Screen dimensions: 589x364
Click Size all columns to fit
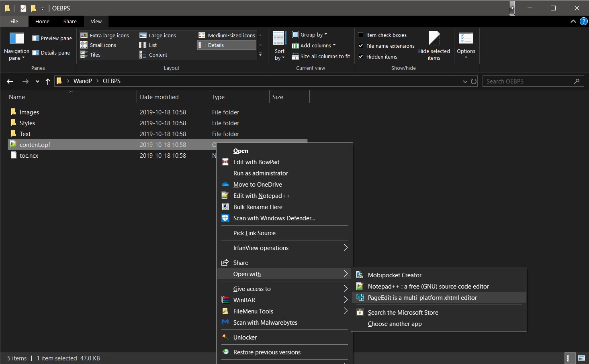tap(321, 57)
